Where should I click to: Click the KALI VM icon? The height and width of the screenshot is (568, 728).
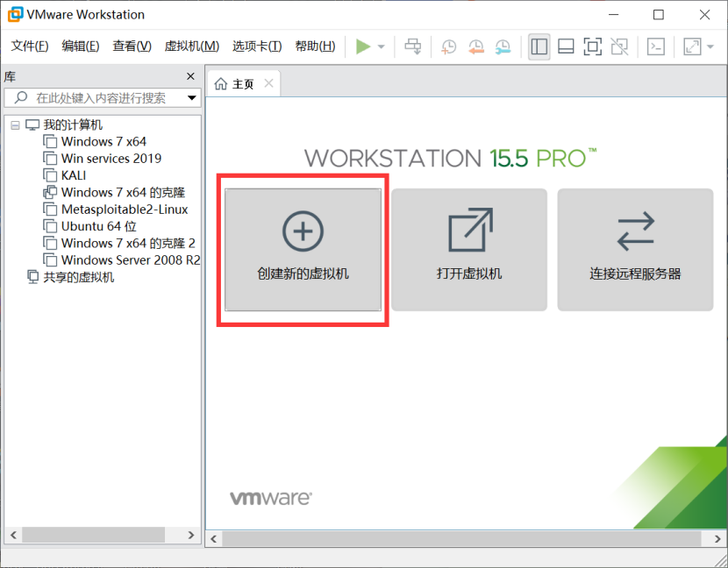[50, 175]
